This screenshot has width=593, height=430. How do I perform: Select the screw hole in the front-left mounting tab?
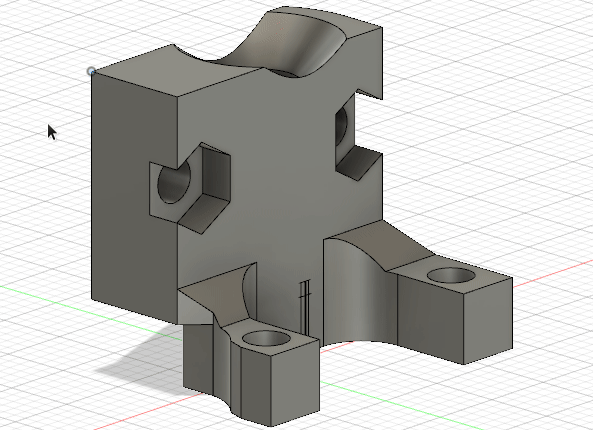click(266, 338)
